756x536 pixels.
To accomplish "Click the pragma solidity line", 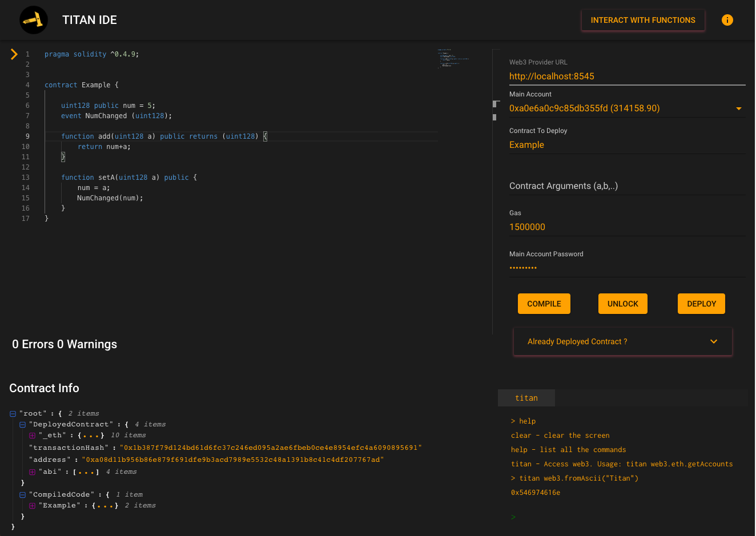I will [92, 54].
